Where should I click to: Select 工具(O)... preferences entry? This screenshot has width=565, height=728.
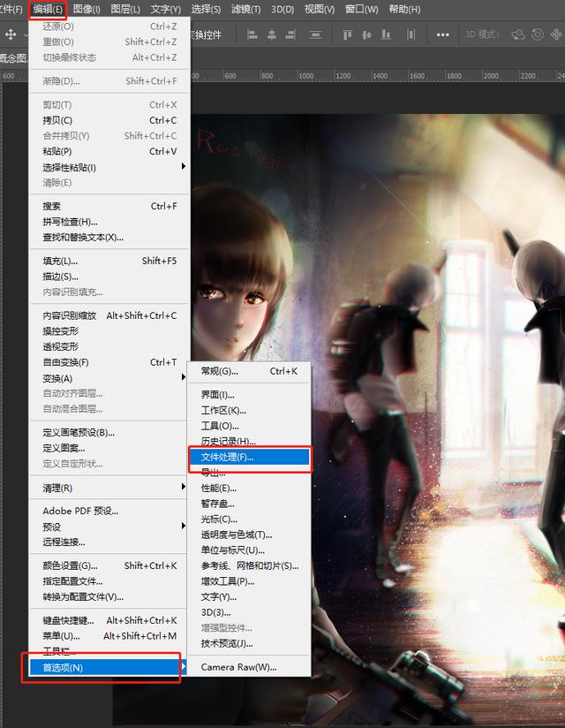tap(249, 426)
